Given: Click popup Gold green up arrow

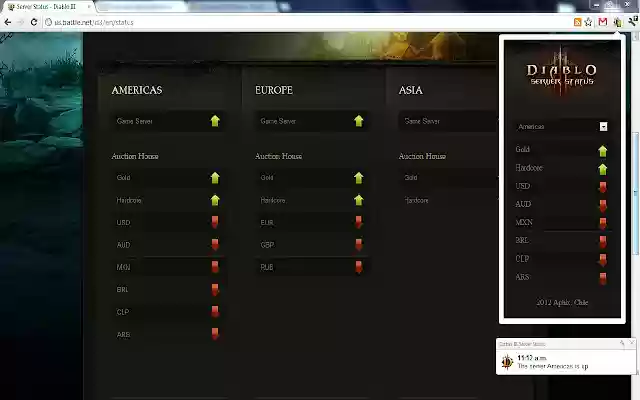Looking at the screenshot, I should click(602, 151).
